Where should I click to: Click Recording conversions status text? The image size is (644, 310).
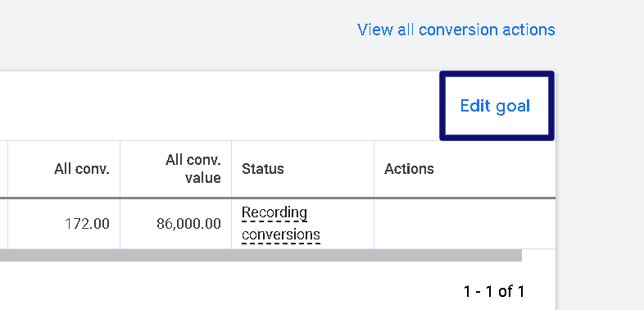(281, 224)
